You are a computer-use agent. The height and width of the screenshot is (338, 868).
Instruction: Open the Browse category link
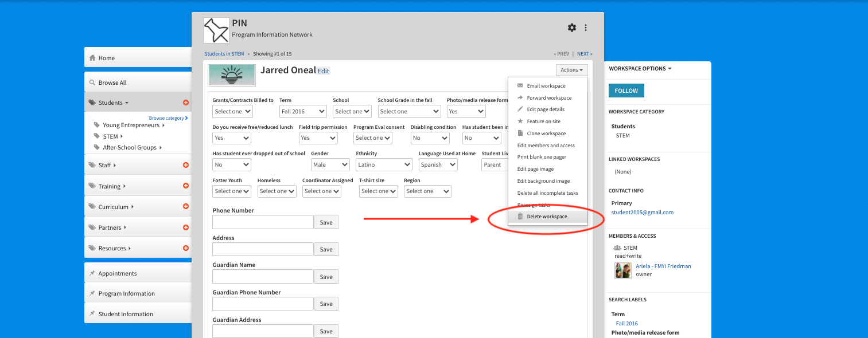(168, 118)
